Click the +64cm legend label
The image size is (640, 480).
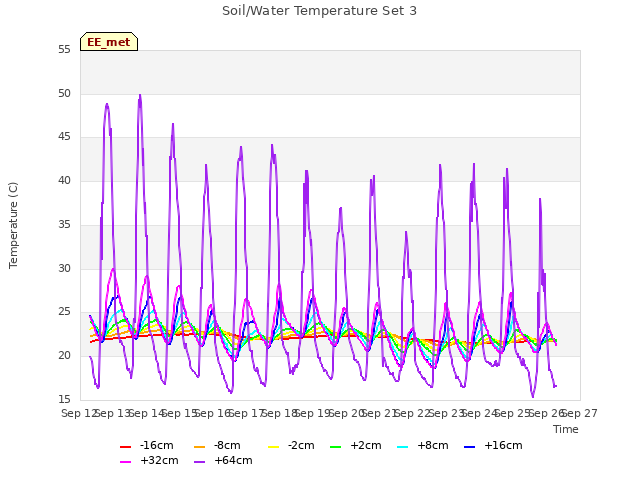(x=233, y=460)
